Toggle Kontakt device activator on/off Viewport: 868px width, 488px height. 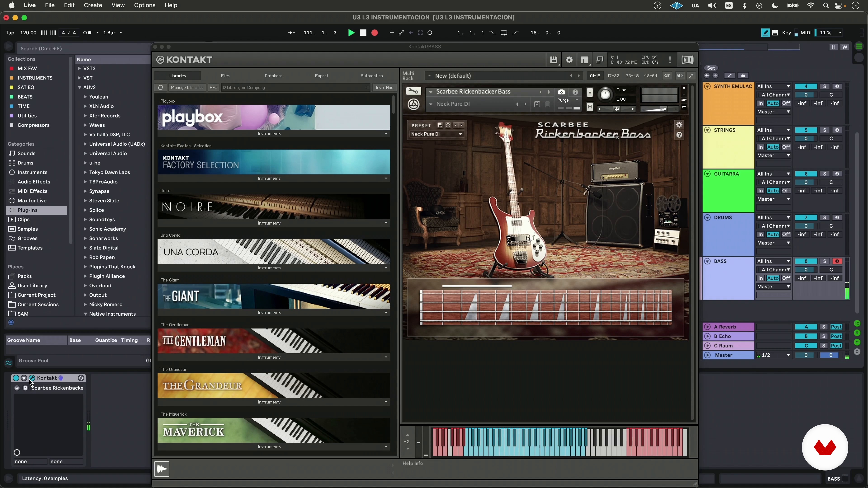(x=16, y=378)
